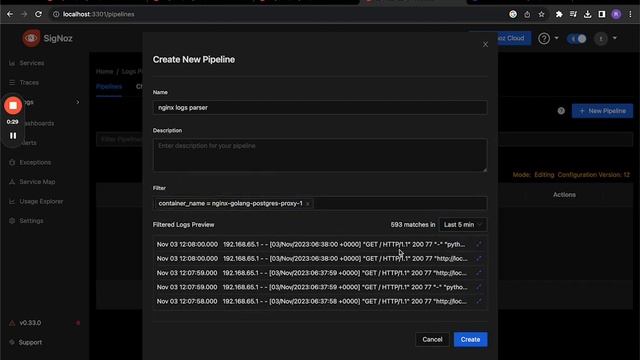Click the Create button
This screenshot has width=640, height=360.
point(470,340)
